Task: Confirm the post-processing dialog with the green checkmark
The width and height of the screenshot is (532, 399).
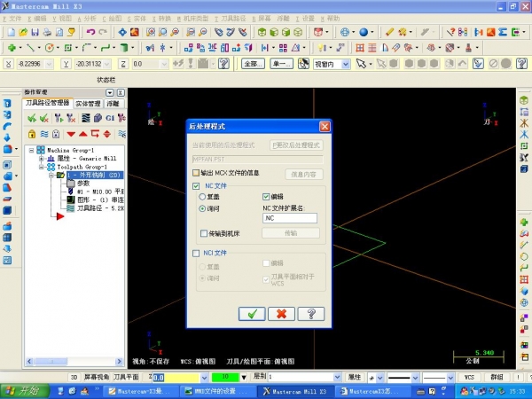Action: [253, 314]
